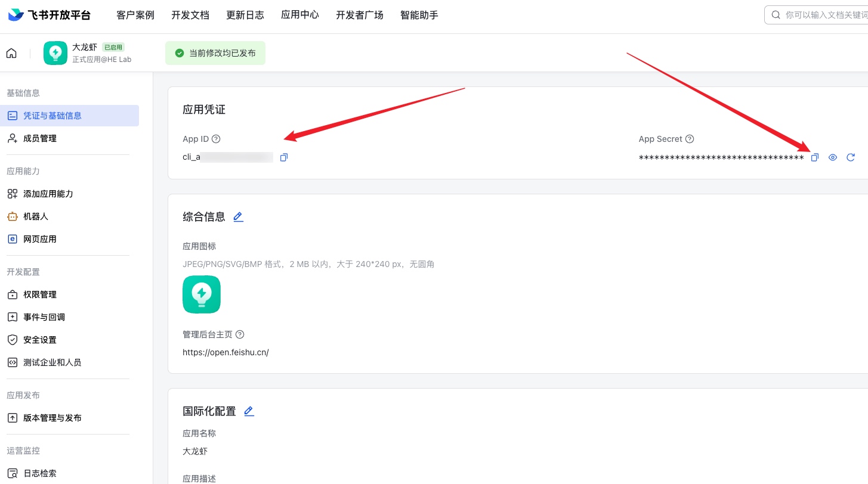Click 测试企业和人员 icon in sidebar

pos(12,362)
